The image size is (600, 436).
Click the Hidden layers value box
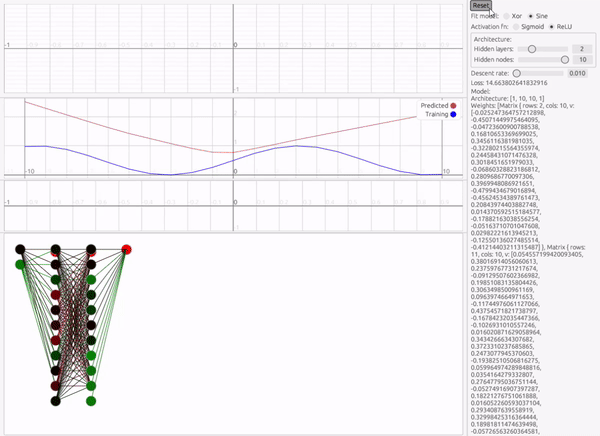pyautogui.click(x=580, y=48)
